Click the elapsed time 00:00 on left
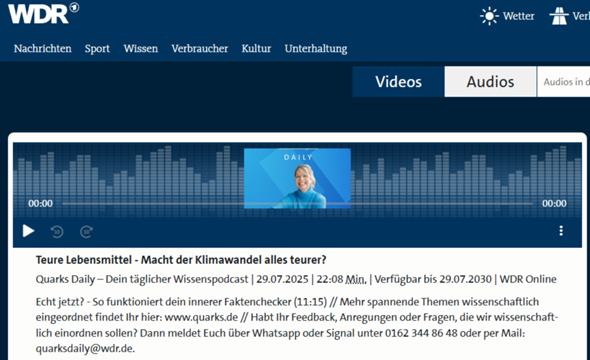This screenshot has width=590, height=360. point(41,204)
